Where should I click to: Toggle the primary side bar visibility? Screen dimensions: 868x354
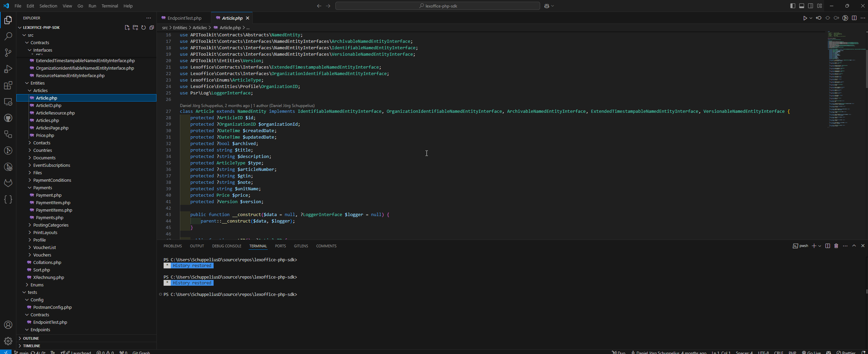click(x=793, y=6)
